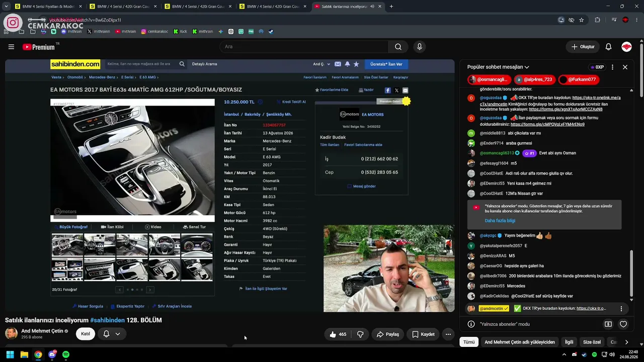Viewport: 644px width, 362px height.
Task: Click the Katıl join button
Action: pyautogui.click(x=86, y=334)
